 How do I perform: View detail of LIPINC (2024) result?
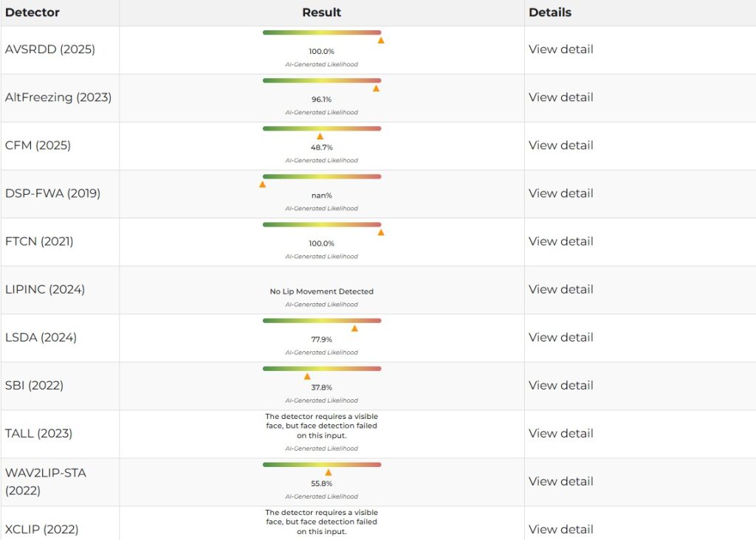561,289
